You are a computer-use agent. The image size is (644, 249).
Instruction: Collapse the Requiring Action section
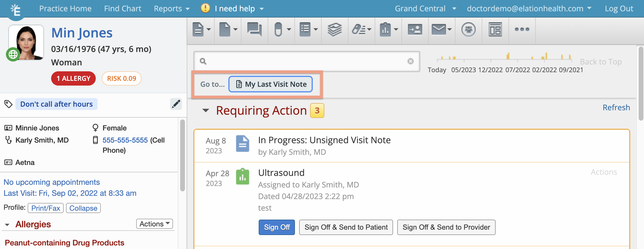click(x=205, y=111)
